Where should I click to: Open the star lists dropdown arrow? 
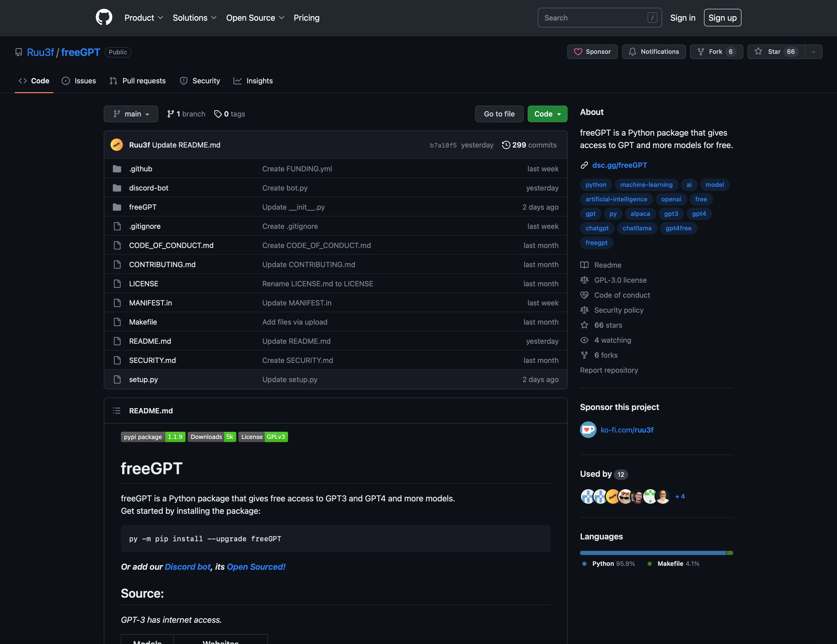coord(813,52)
